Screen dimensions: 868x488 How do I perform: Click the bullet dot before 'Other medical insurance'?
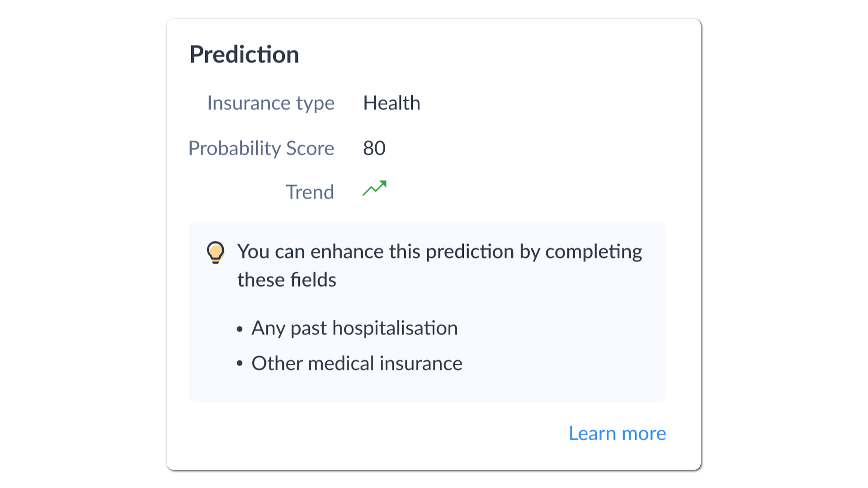[240, 363]
